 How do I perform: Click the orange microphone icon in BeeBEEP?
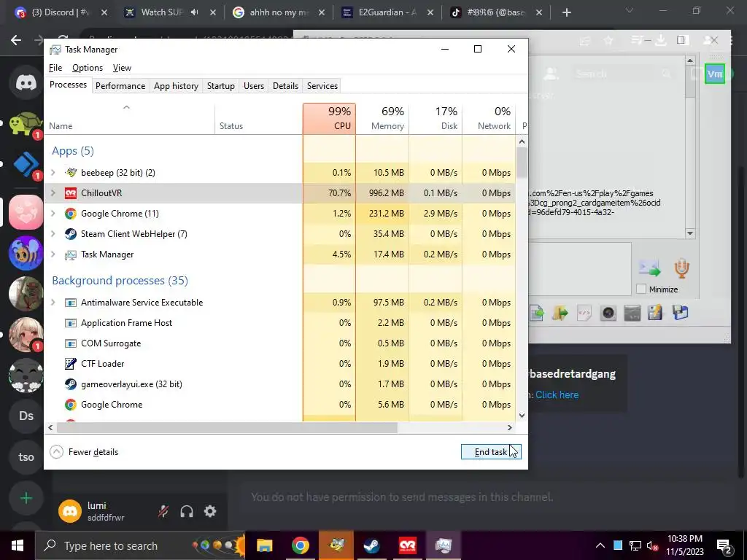point(682,268)
